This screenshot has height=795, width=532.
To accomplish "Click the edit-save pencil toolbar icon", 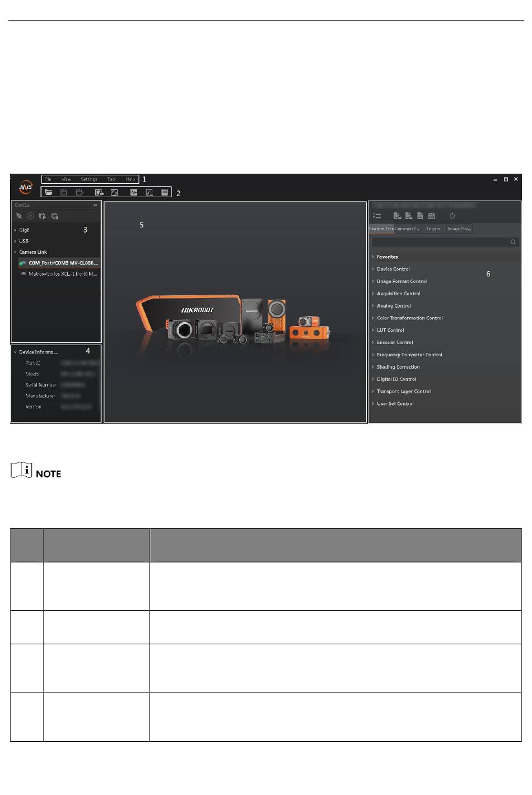I will [80, 192].
